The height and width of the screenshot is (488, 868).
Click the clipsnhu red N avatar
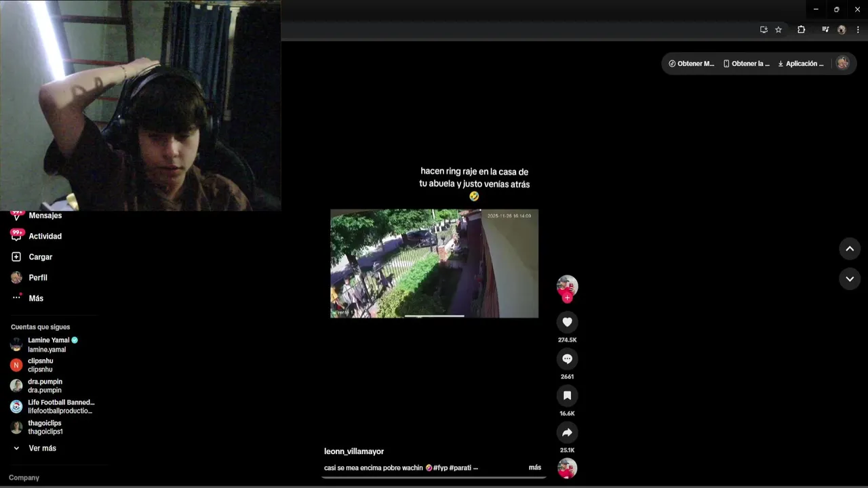coord(16,365)
